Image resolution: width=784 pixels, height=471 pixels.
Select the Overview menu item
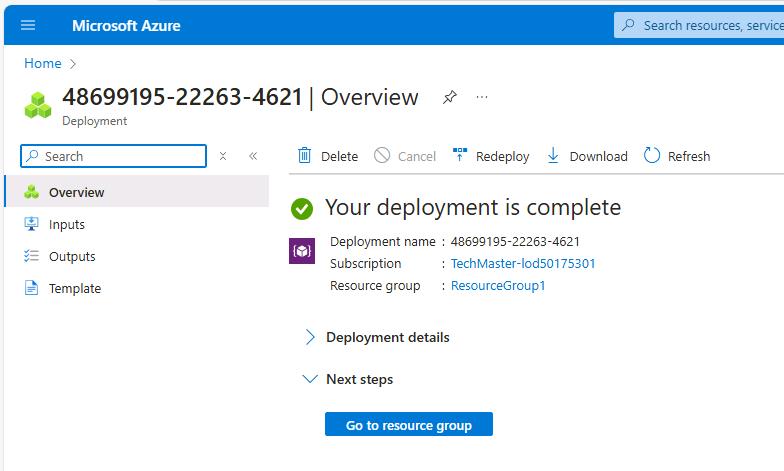click(x=136, y=192)
